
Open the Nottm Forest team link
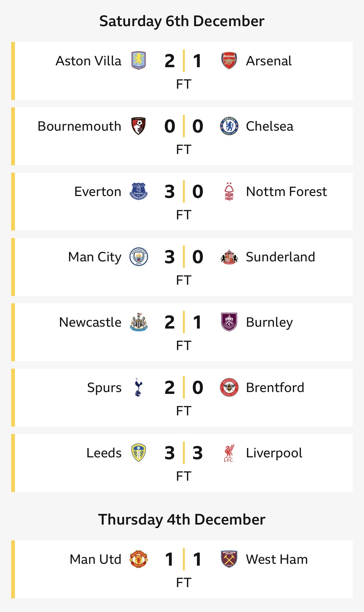(x=286, y=192)
